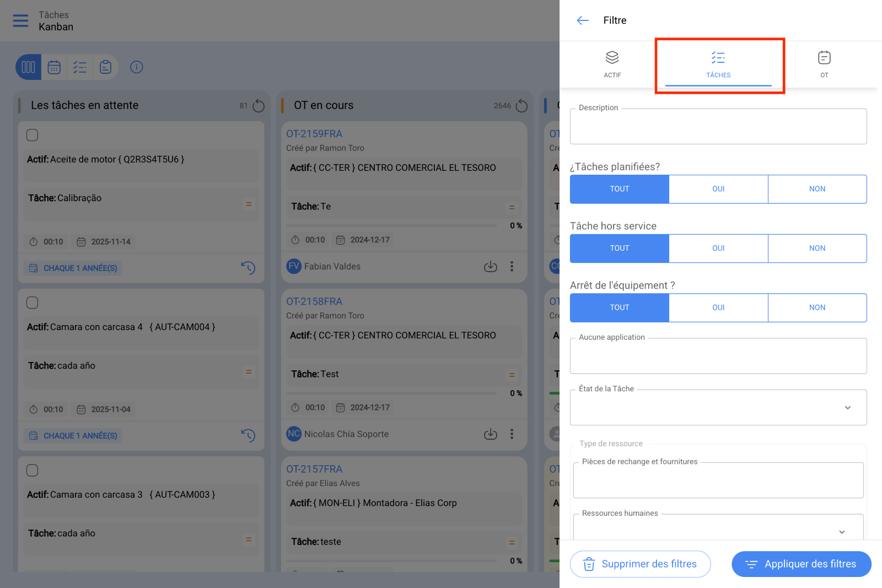Expand the Ressources humaines dropdown

718,528
